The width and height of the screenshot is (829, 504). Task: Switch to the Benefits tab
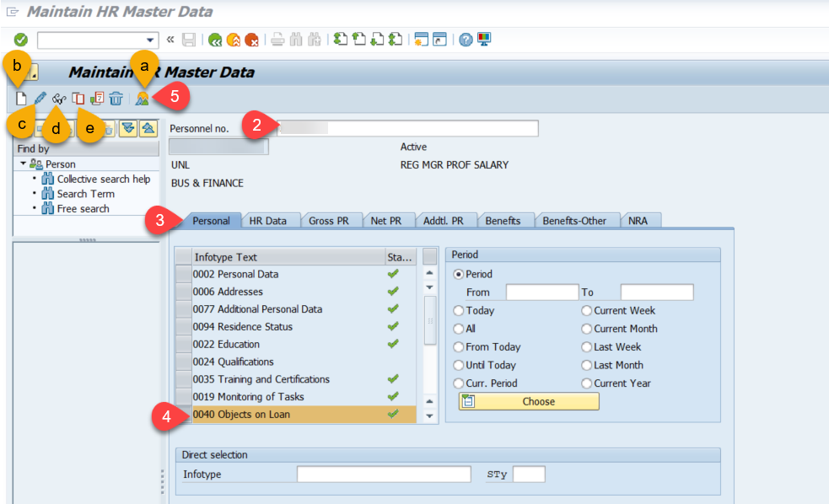503,221
